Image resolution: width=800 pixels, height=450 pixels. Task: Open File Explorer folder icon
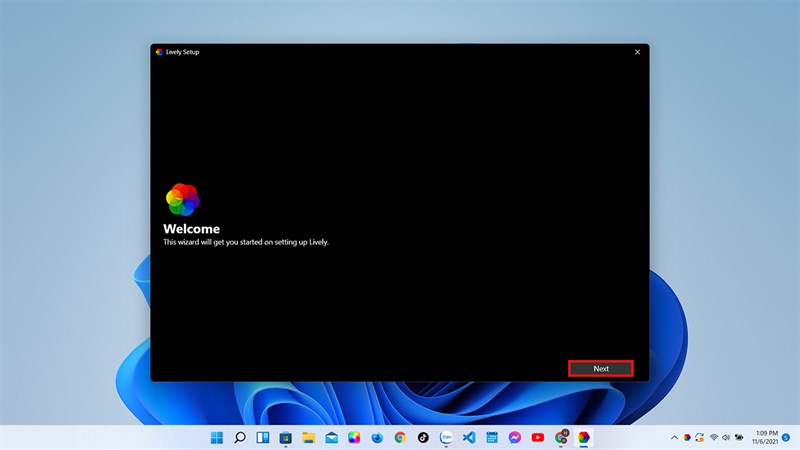tap(309, 437)
